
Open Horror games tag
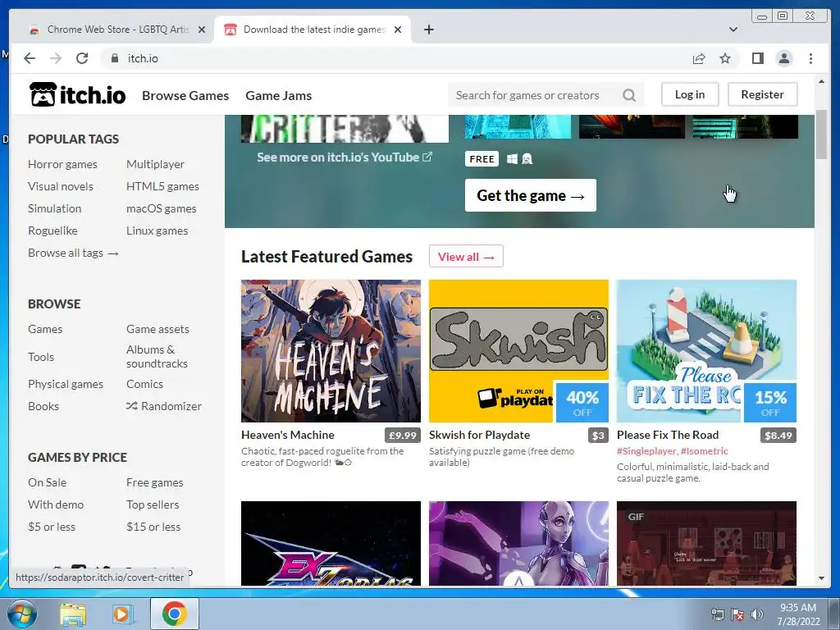(x=62, y=164)
